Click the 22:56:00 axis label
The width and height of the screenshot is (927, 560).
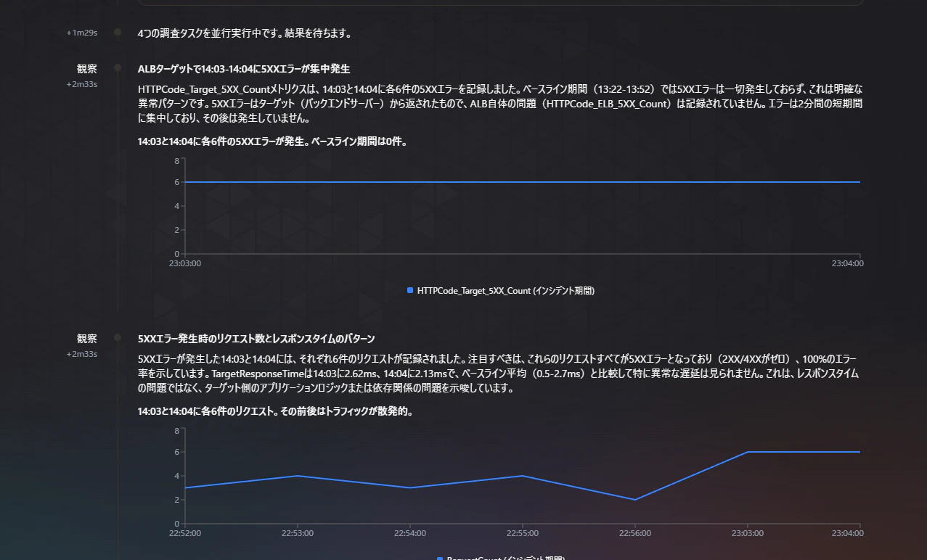(635, 533)
